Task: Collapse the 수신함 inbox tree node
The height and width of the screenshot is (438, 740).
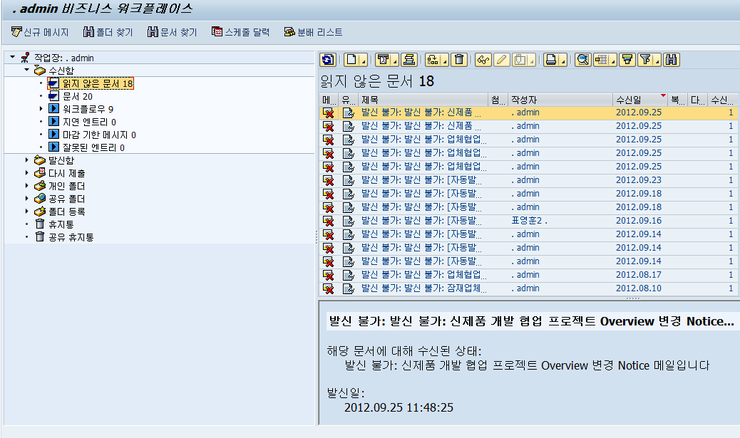Action: point(27,71)
